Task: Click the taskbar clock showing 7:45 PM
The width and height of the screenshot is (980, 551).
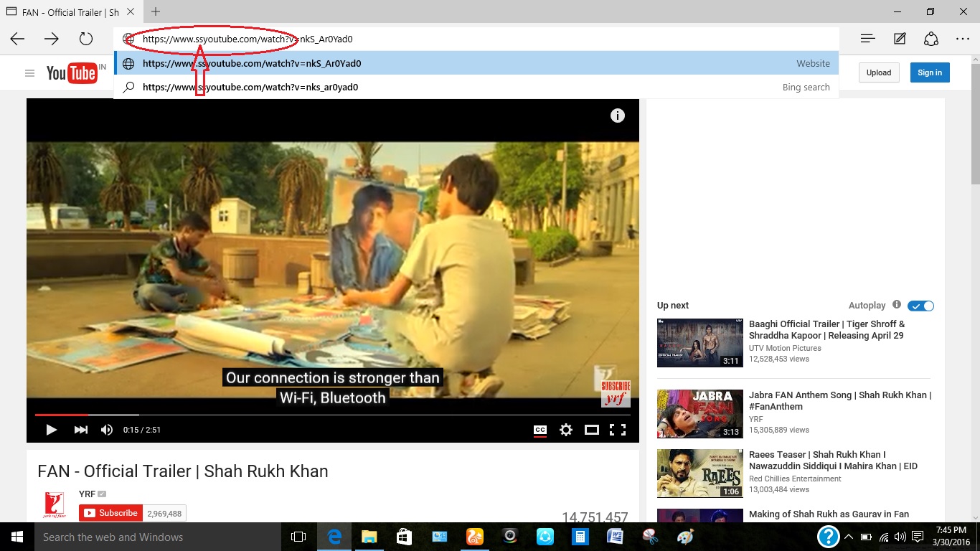Action: [951, 537]
